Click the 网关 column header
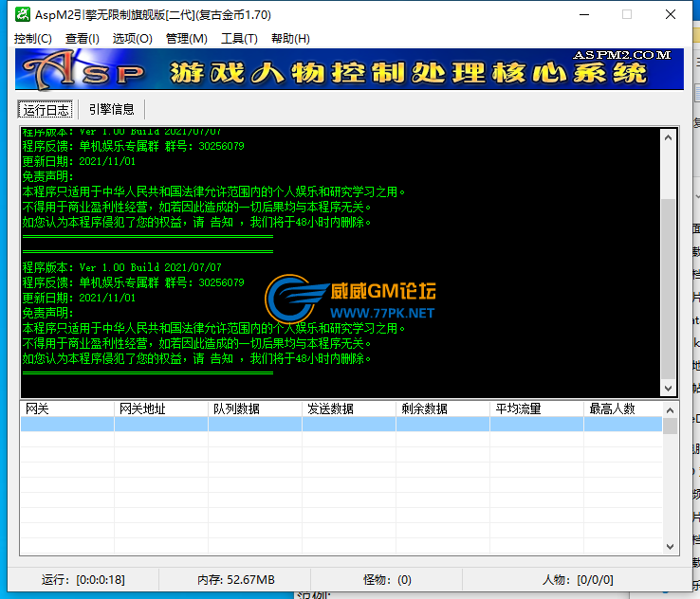Image resolution: width=700 pixels, height=599 pixels. 67,409
